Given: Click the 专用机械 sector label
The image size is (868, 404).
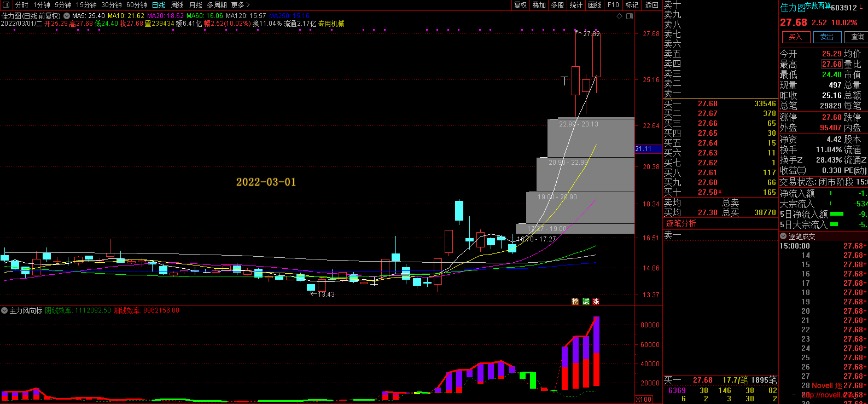Looking at the screenshot, I should pos(331,24).
